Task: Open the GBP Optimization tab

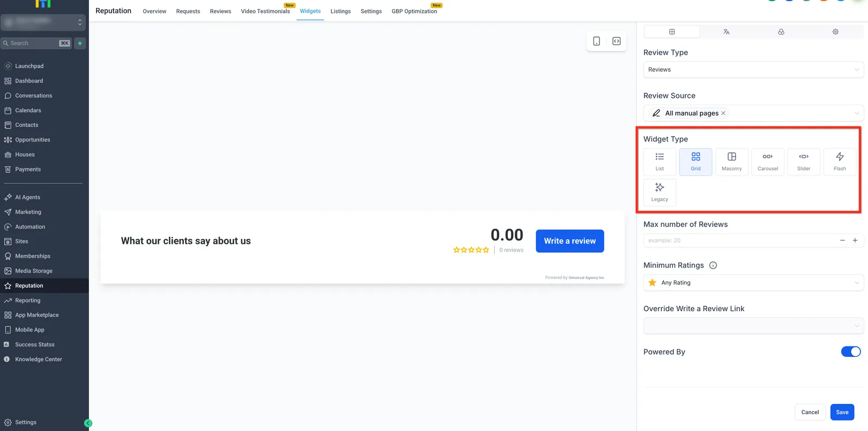Action: [414, 11]
